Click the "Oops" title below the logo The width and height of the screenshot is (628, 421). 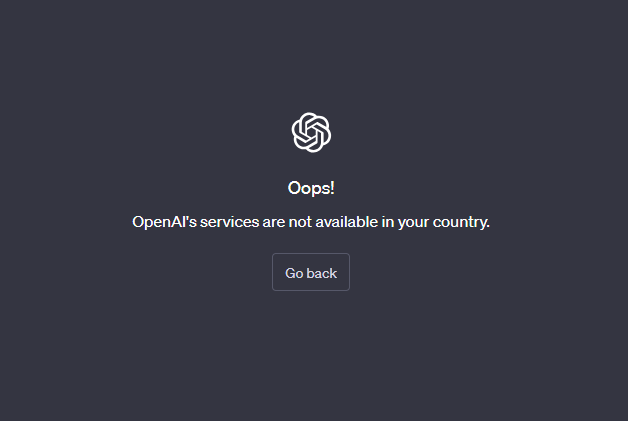pyautogui.click(x=309, y=188)
